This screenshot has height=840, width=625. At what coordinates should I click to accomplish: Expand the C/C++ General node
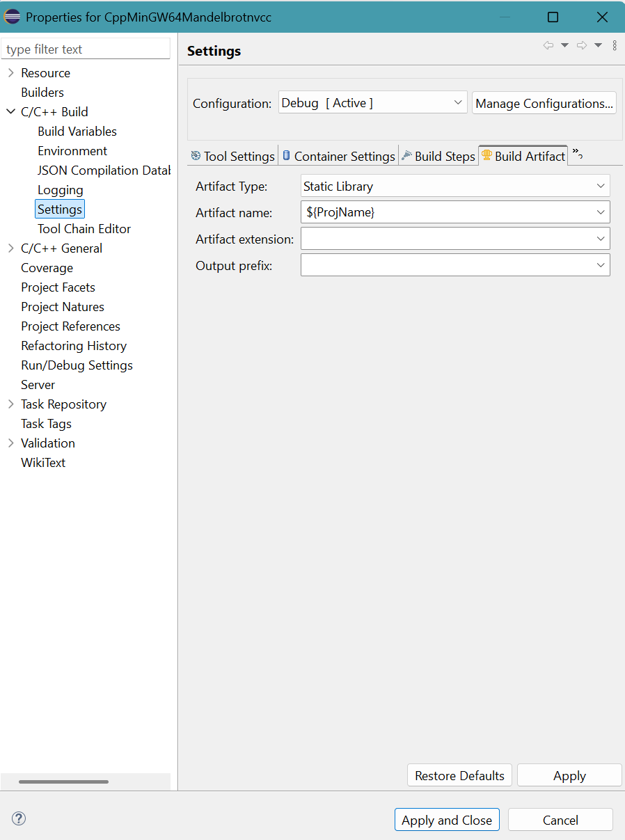[10, 248]
